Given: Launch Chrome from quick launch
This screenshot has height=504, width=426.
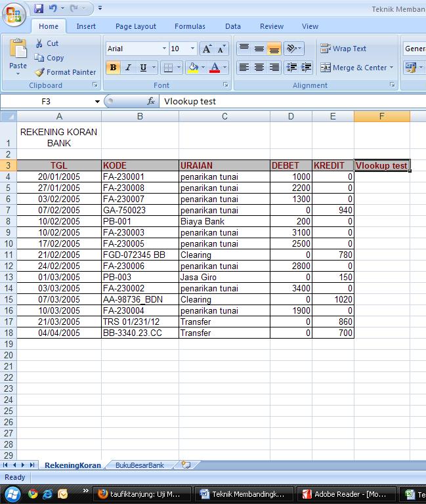Looking at the screenshot, I should 33,493.
